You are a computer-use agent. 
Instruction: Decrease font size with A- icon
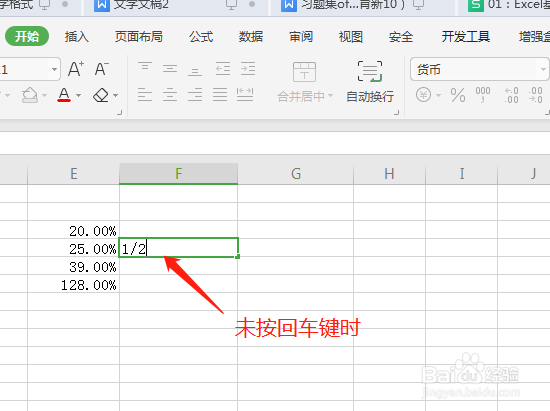[101, 69]
